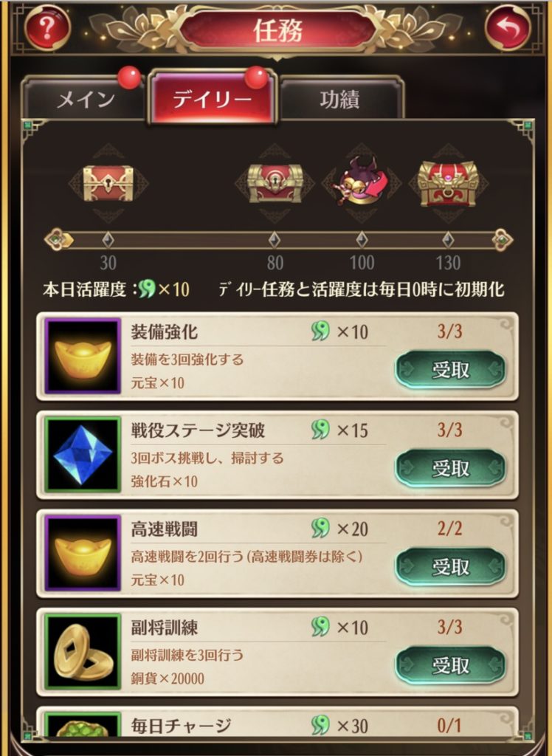The height and width of the screenshot is (756, 552).
Task: Open the 80 activity reward chest
Action: (275, 183)
